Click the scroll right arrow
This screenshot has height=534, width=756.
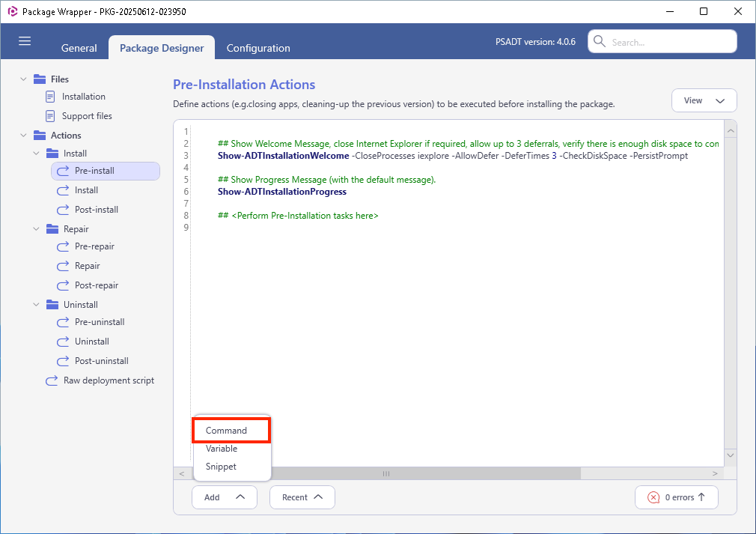(715, 473)
